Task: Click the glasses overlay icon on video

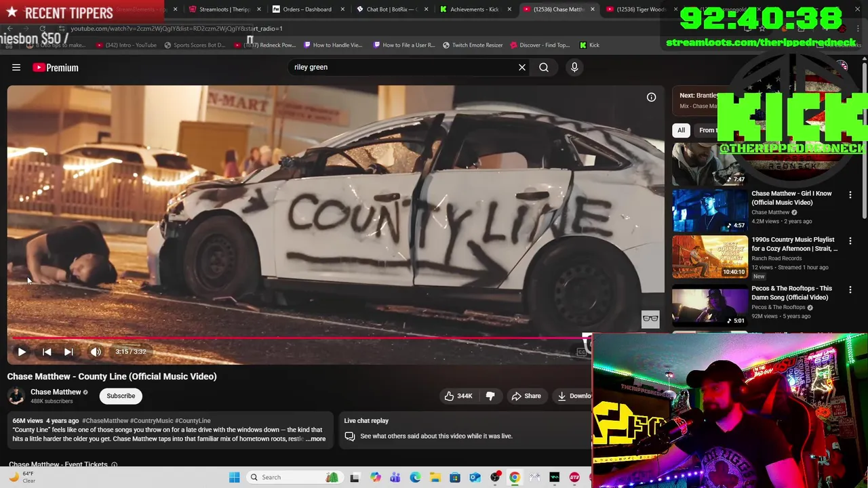Action: [650, 319]
